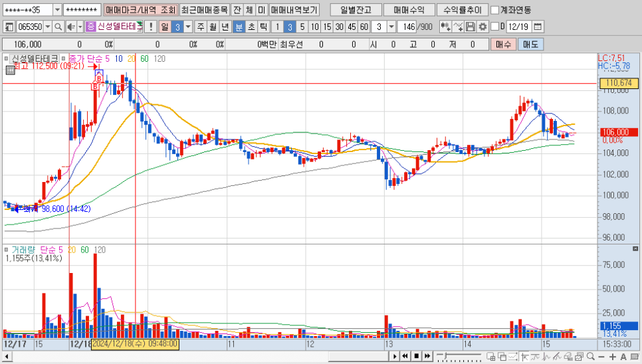The height and width of the screenshot is (364, 642).
Task: Select the 15-minute interval button
Action: 327,27
